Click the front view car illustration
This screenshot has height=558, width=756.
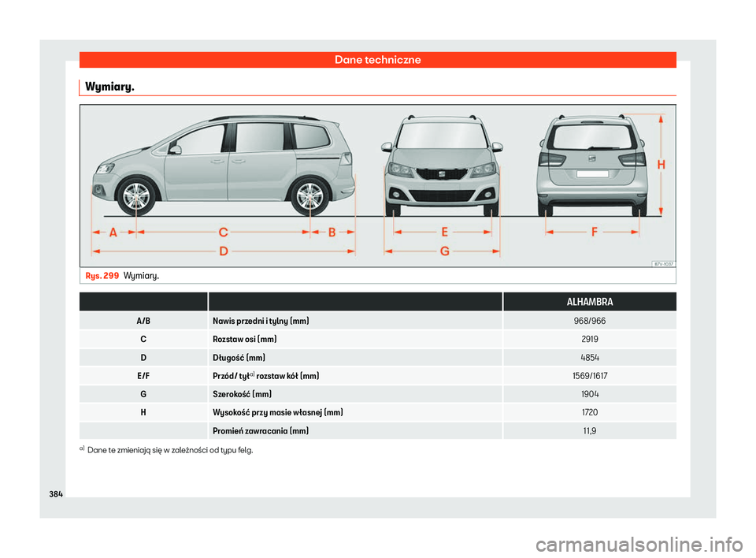click(x=442, y=165)
